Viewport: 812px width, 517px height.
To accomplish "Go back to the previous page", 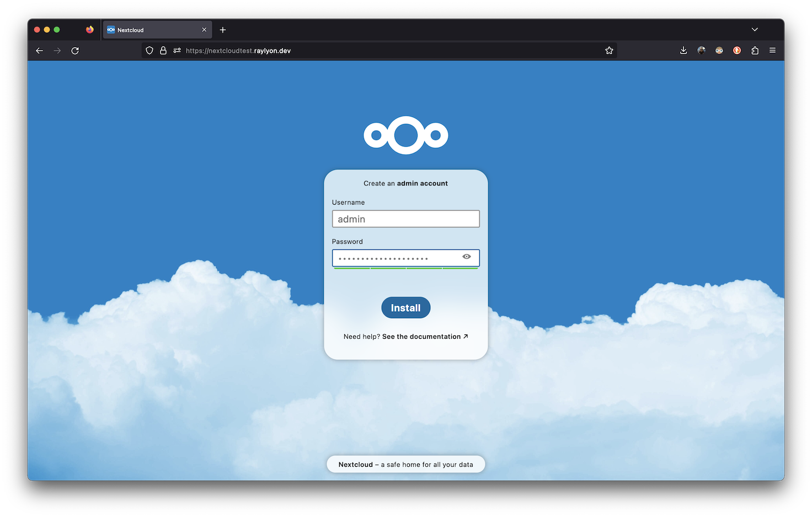I will click(39, 50).
